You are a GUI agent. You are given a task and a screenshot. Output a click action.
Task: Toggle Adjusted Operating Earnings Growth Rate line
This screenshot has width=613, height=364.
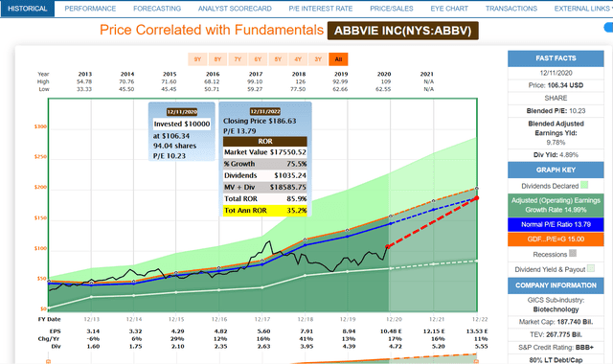(556, 205)
